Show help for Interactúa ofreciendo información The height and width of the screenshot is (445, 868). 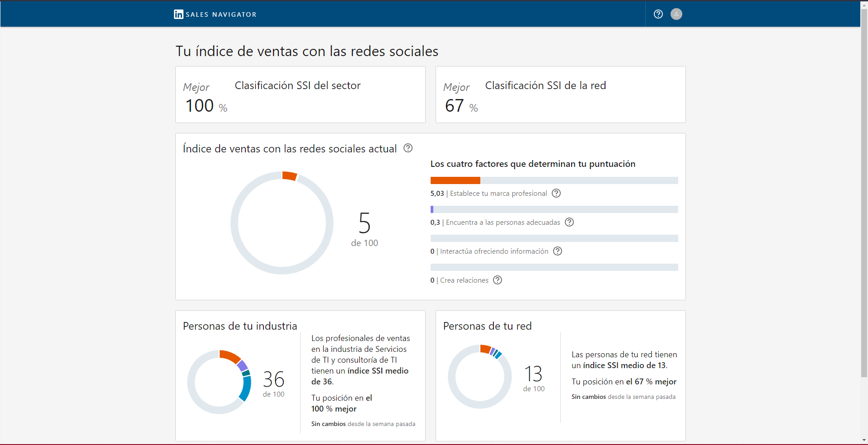[x=558, y=251]
